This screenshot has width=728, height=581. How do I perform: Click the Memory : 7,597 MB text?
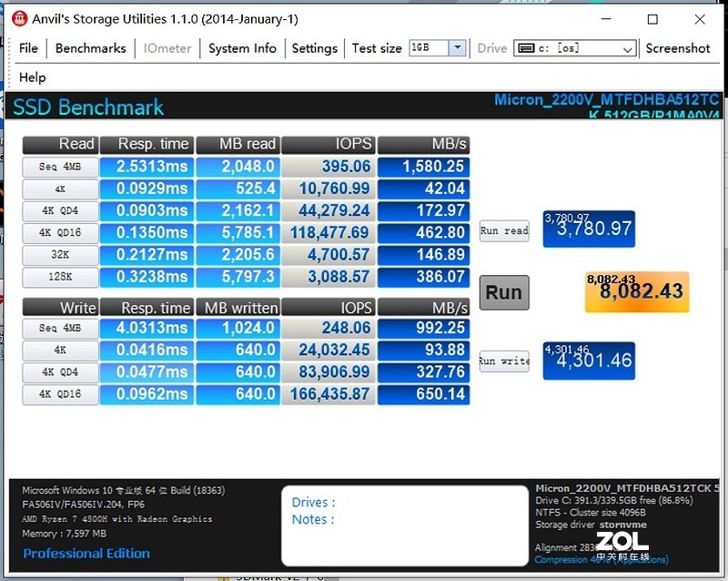pyautogui.click(x=64, y=534)
